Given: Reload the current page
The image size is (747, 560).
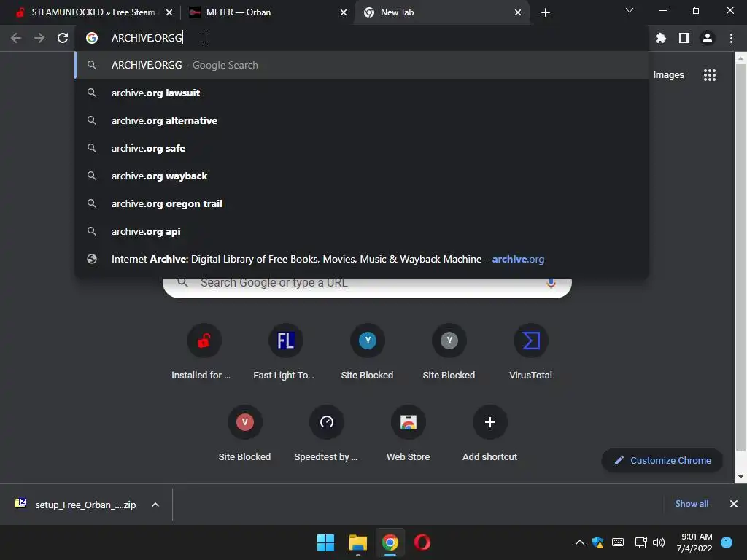Looking at the screenshot, I should click(x=63, y=38).
